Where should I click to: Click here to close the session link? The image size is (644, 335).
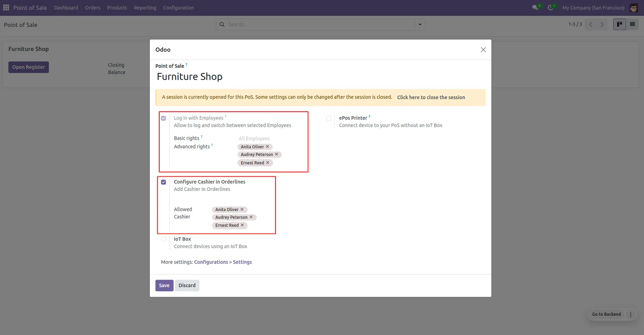click(x=431, y=97)
